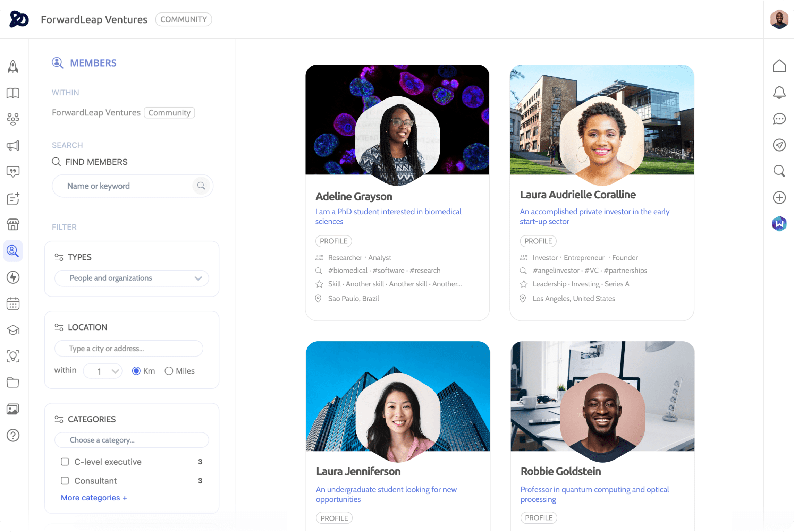Click the plus circle create icon
The width and height of the screenshot is (794, 532).
coord(779,197)
